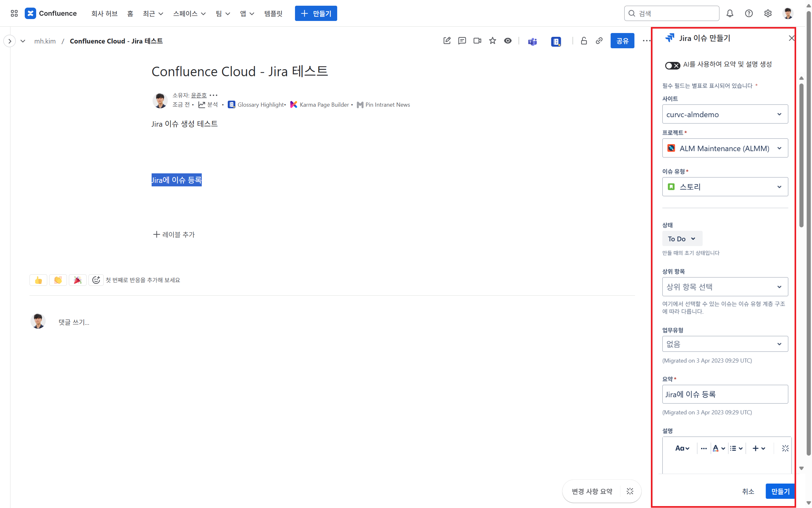Screen dimensions: 812x508
Task: Go to 홈 in navigation
Action: pos(130,13)
